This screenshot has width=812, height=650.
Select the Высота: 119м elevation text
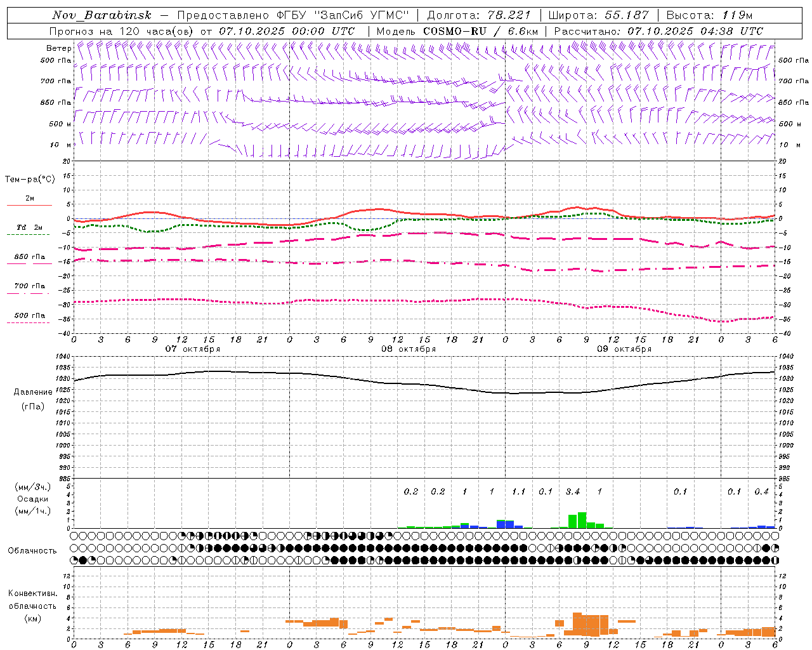(x=709, y=15)
